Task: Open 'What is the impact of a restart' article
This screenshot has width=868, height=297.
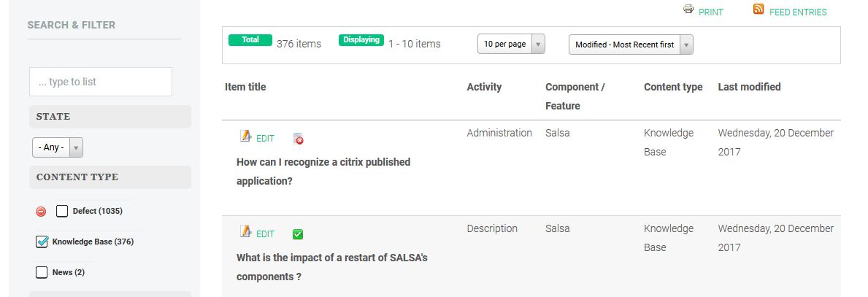Action: 331,267
